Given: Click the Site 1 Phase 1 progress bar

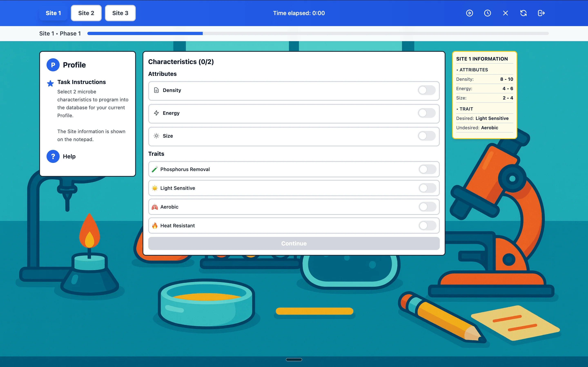Looking at the screenshot, I should click(x=318, y=33).
